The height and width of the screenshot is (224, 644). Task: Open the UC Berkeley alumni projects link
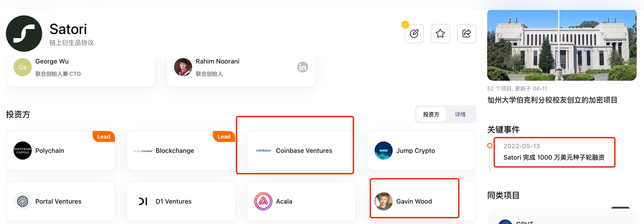click(x=552, y=100)
